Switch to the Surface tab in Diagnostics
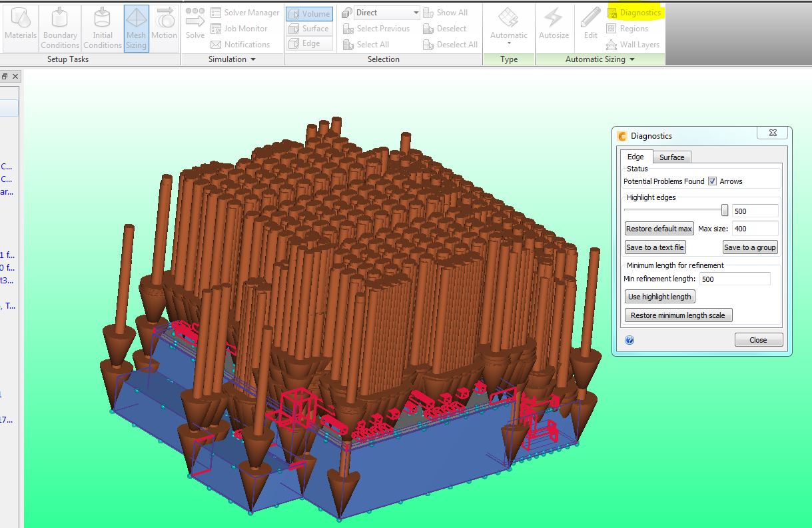Screen dimensions: 812x528 point(671,157)
